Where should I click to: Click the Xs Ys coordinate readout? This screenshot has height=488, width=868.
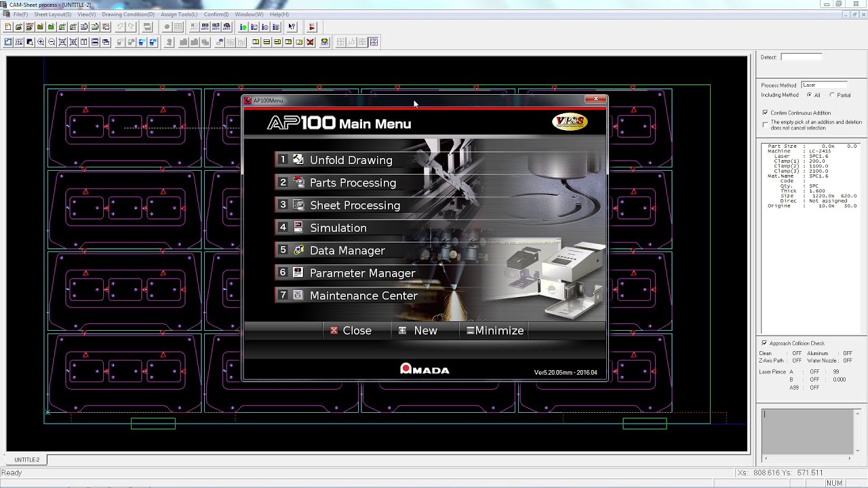pyautogui.click(x=779, y=472)
